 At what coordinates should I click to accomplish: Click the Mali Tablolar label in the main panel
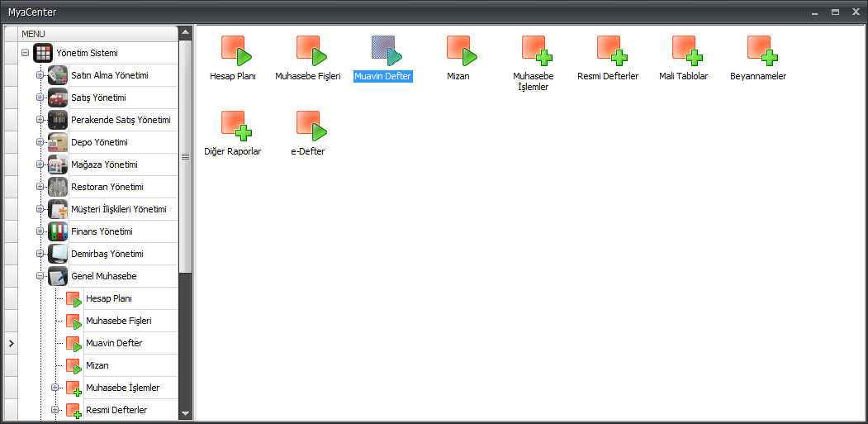(x=684, y=77)
